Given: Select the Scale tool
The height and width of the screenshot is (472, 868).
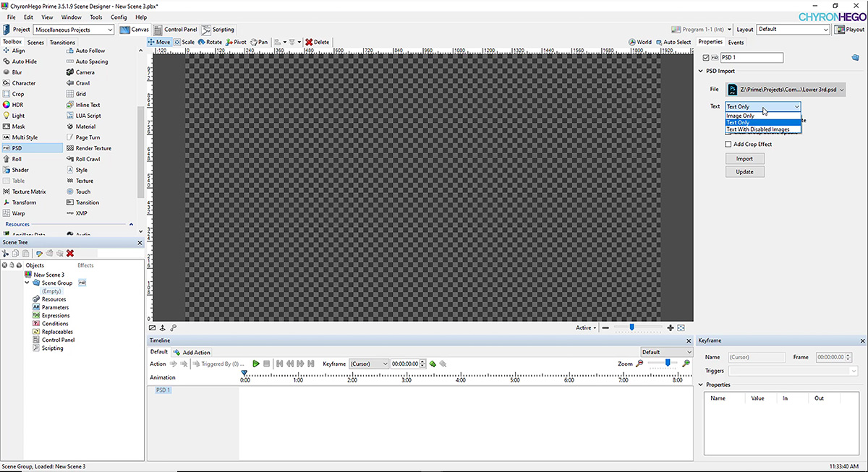Looking at the screenshot, I should tap(184, 42).
